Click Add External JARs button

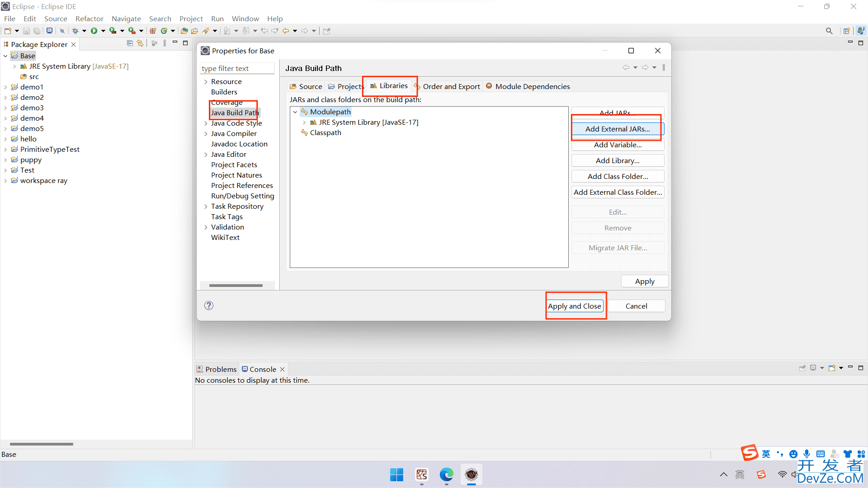tap(618, 129)
